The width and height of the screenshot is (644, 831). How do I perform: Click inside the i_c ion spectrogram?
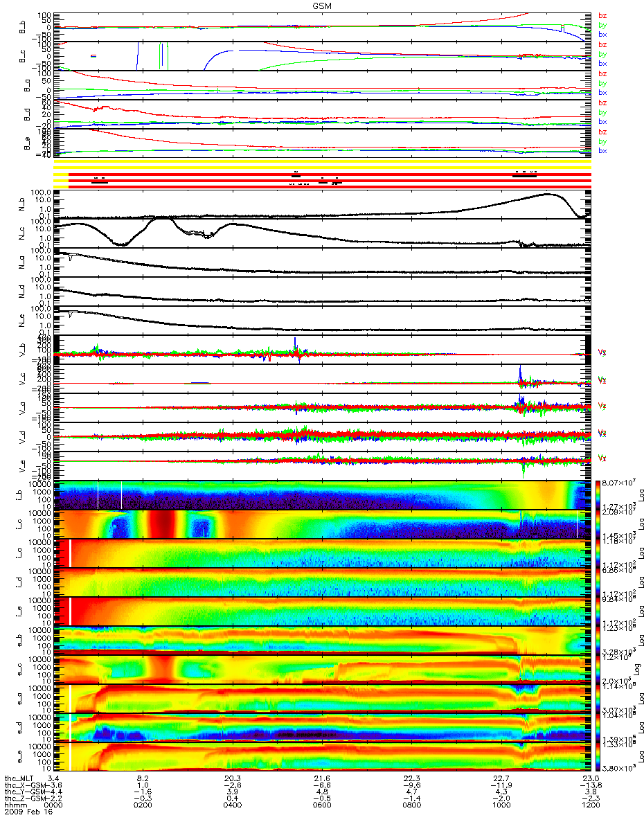tap(323, 524)
